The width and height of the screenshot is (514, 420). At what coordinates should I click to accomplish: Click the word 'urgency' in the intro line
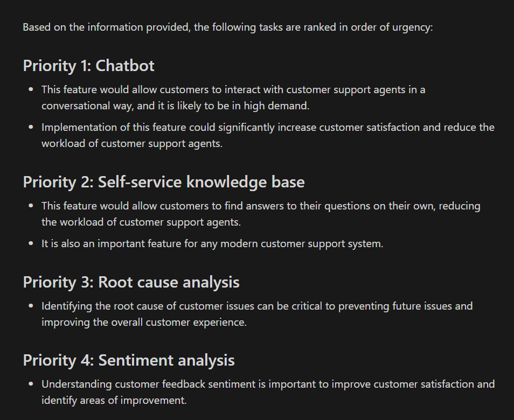pos(412,27)
